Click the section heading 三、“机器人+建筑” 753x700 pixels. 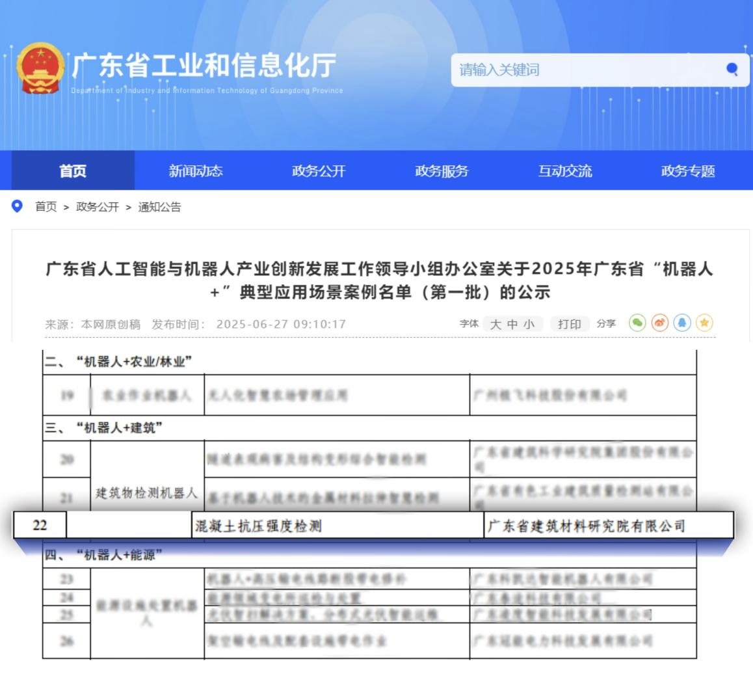coord(104,427)
